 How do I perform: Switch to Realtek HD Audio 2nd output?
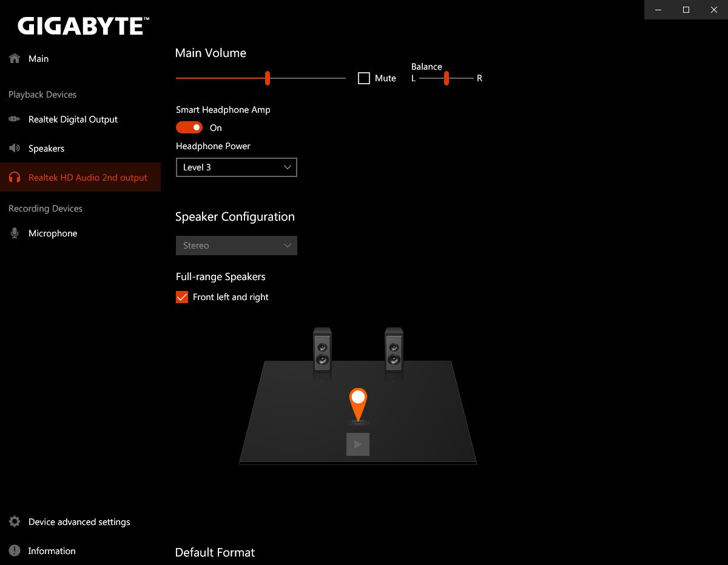coord(87,178)
